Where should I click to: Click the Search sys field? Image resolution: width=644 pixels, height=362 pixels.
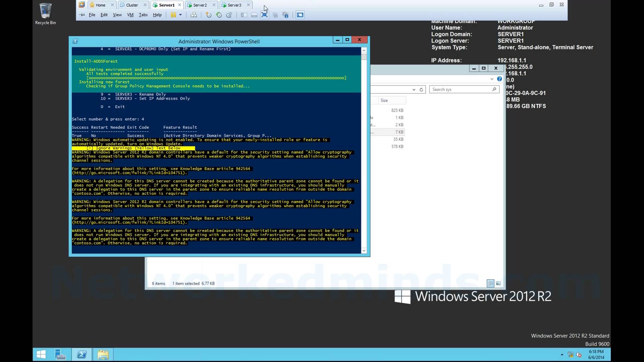(x=464, y=89)
